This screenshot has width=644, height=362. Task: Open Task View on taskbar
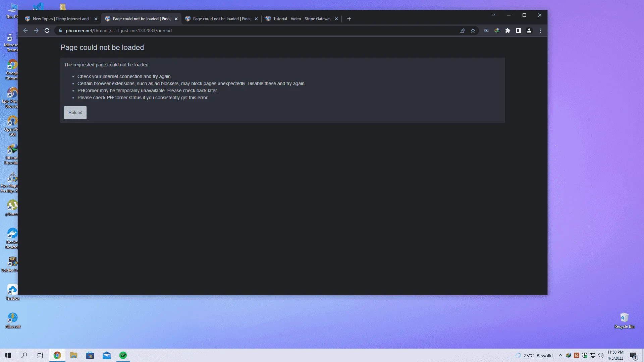click(x=40, y=355)
